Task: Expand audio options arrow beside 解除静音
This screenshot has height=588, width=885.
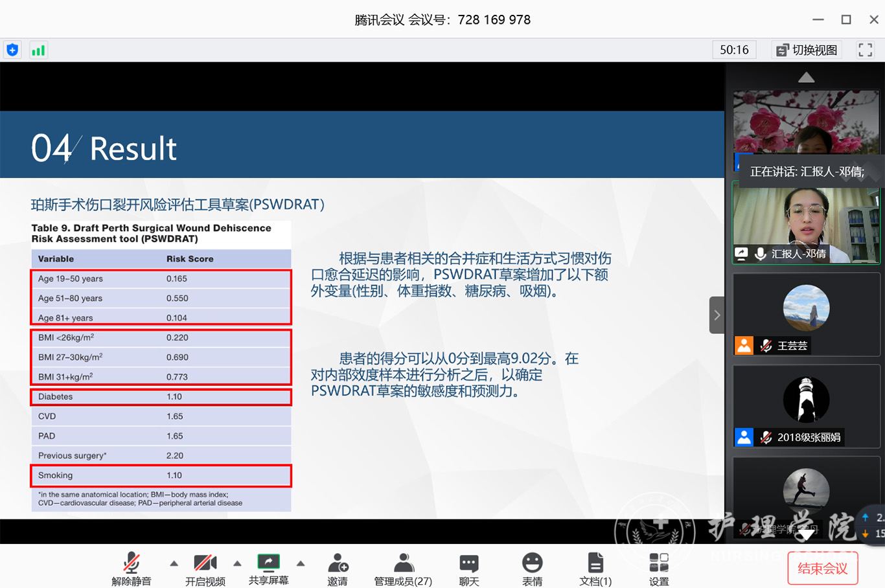Action: point(174,563)
